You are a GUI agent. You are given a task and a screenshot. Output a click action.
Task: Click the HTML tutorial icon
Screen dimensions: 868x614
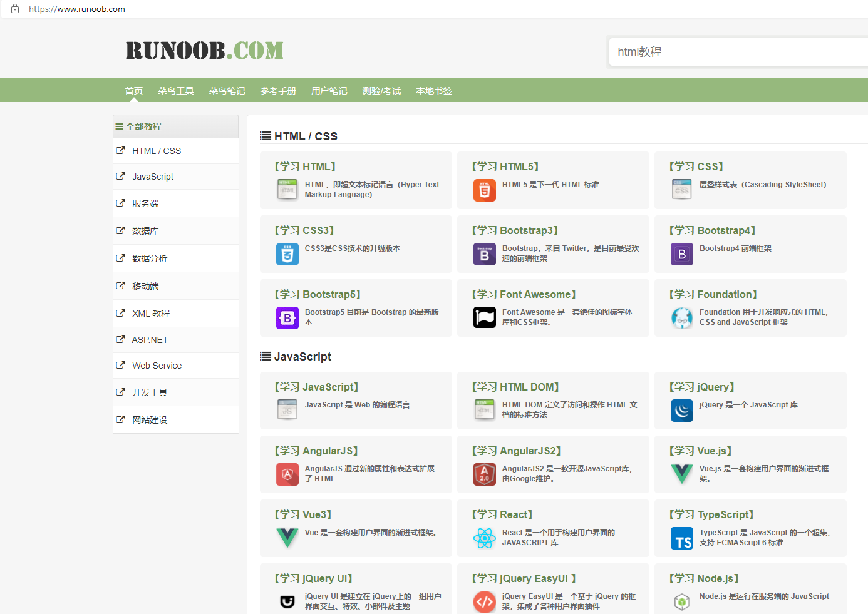coord(287,190)
